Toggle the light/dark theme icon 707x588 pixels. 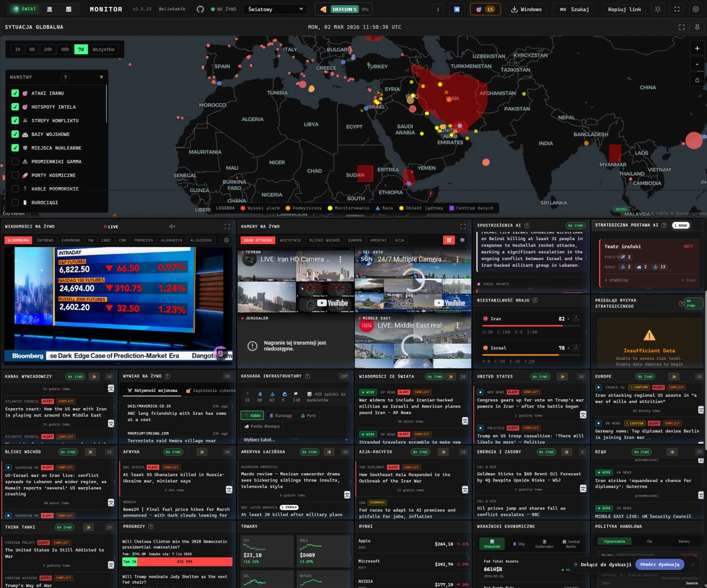coord(658,9)
